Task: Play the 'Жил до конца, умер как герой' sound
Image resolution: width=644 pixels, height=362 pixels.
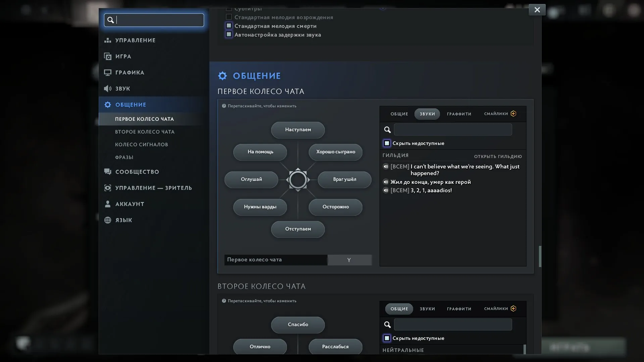Action: click(386, 182)
